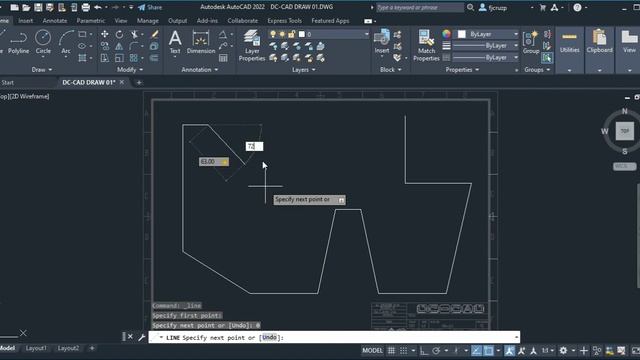Expand the Block panel
The image size is (640, 360).
coord(391,70)
